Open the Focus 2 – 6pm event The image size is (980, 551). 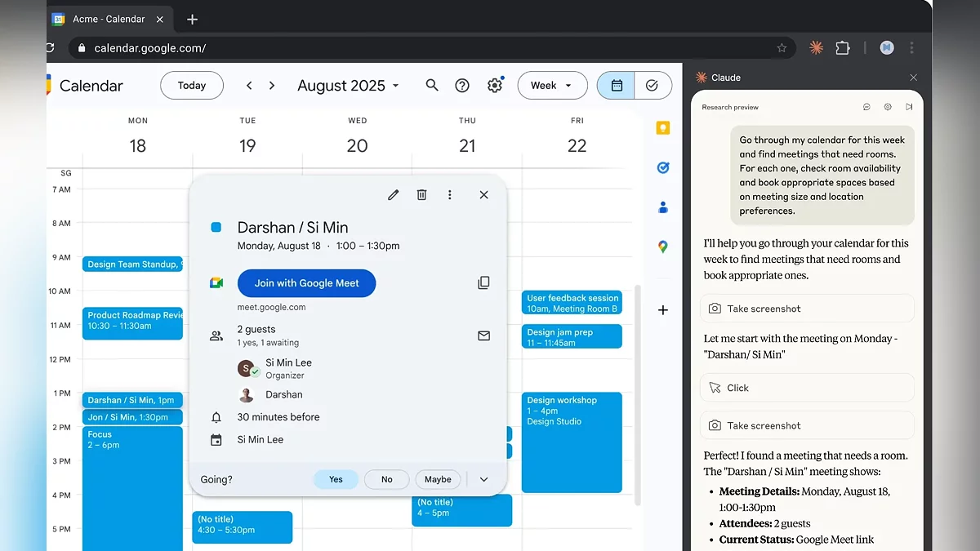[132, 488]
